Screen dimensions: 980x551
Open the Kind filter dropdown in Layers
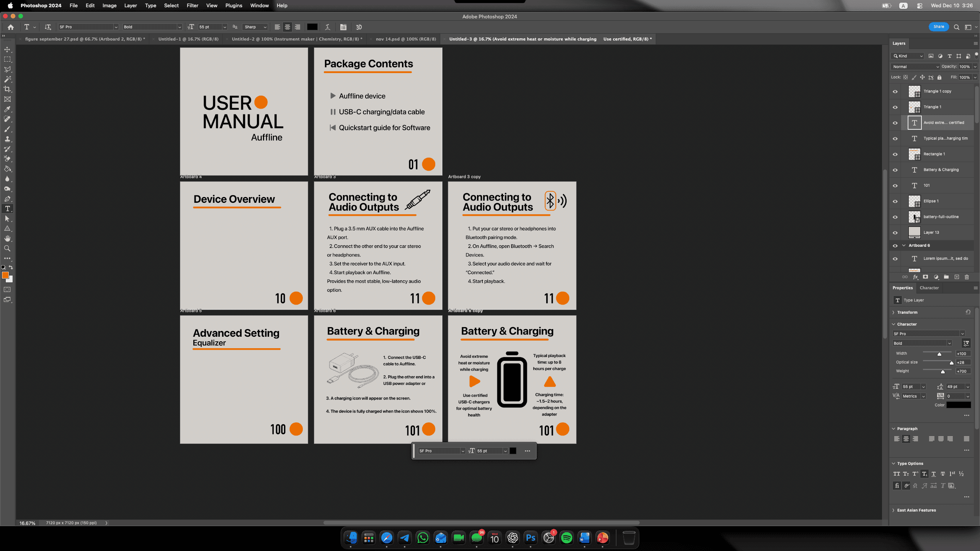pos(908,56)
